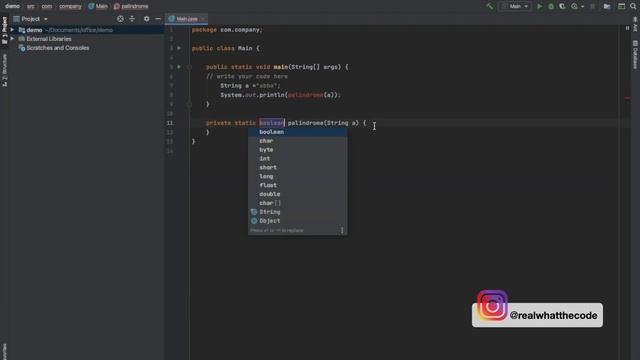Screen dimensions: 640x360
Task: Click the palindrome method breadcrumb
Action: click(x=131, y=6)
